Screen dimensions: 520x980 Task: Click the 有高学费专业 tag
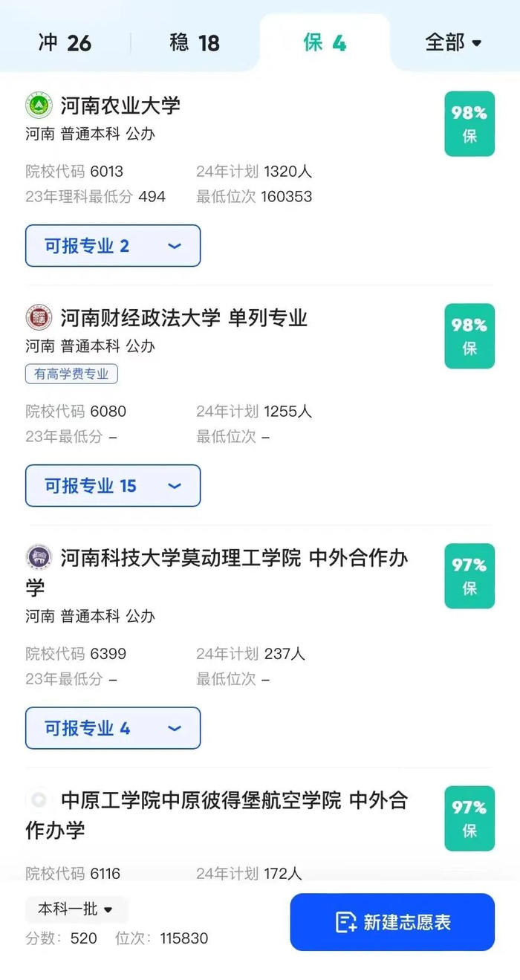pyautogui.click(x=71, y=374)
